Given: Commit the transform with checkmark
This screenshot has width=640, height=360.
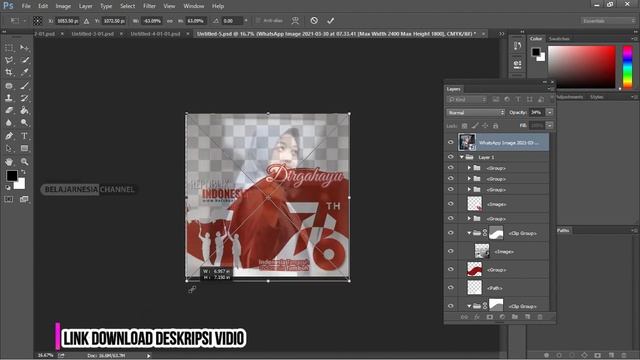Looking at the screenshot, I should [x=331, y=20].
